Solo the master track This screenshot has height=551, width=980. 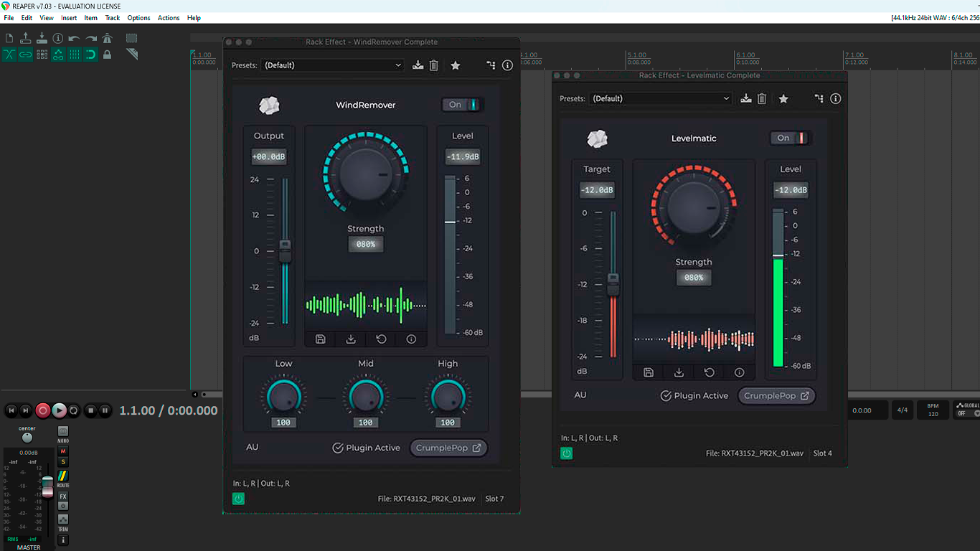point(63,462)
